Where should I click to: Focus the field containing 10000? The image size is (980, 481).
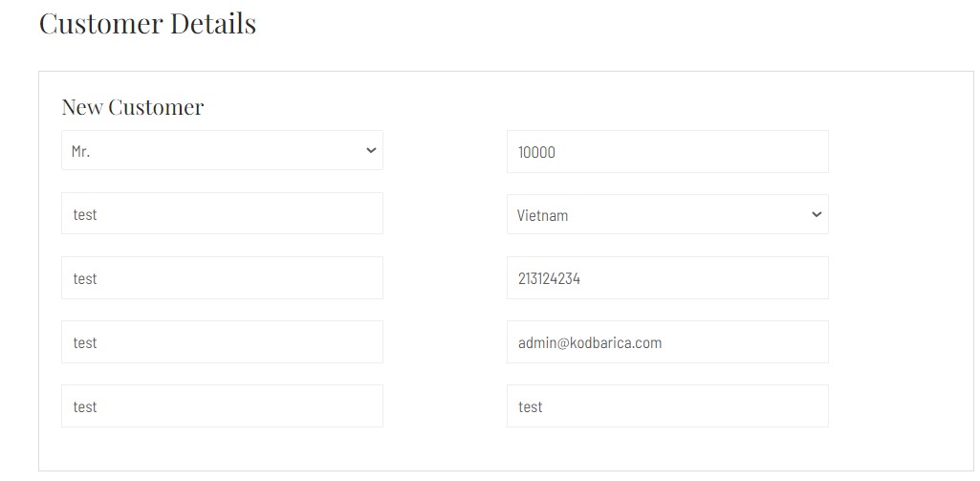click(667, 151)
